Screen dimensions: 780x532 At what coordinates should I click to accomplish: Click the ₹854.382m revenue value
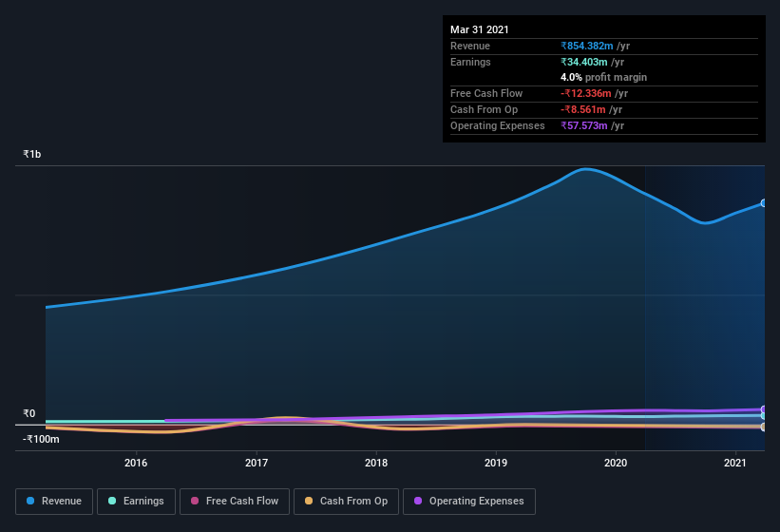click(586, 46)
